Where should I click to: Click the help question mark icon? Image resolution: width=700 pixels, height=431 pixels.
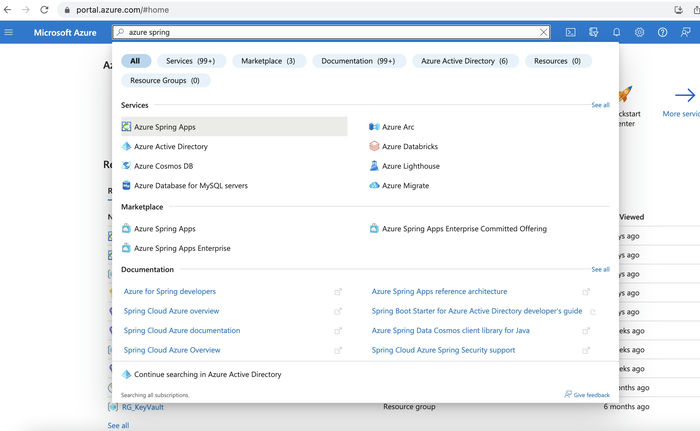tap(662, 32)
